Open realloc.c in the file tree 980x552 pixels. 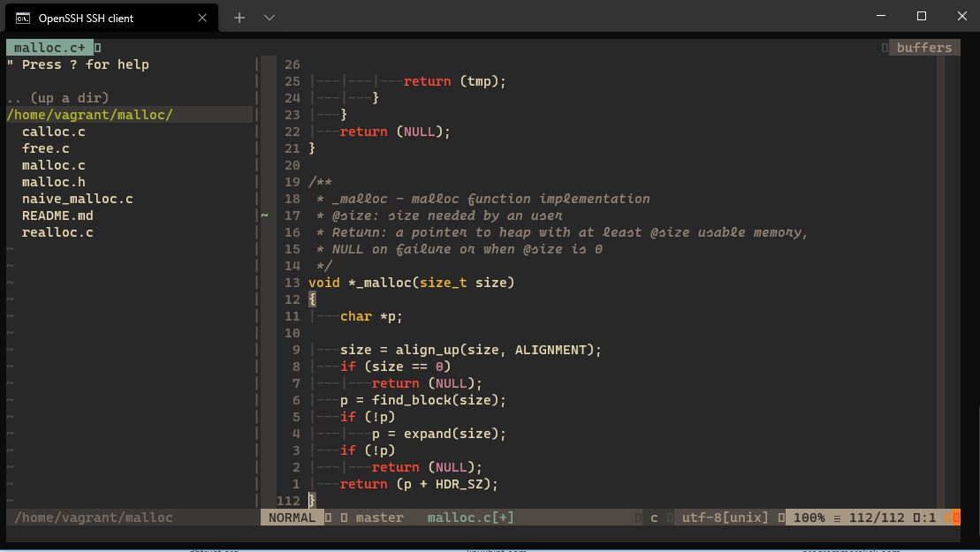click(57, 232)
